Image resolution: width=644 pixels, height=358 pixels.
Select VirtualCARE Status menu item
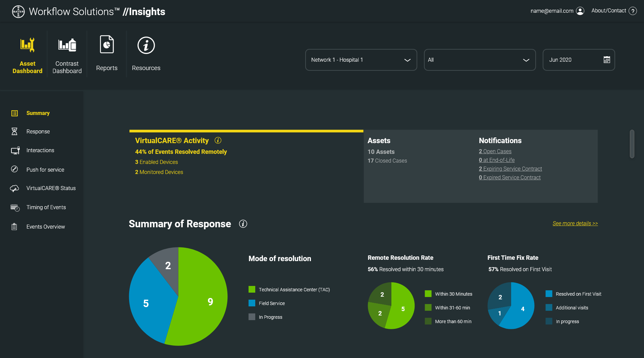pyautogui.click(x=51, y=188)
